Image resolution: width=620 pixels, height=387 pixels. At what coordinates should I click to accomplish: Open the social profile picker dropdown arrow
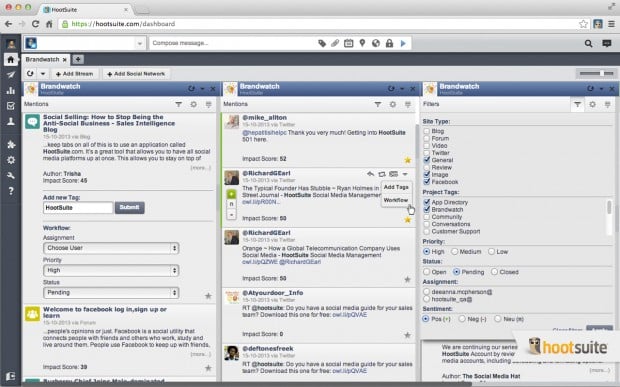[139, 43]
